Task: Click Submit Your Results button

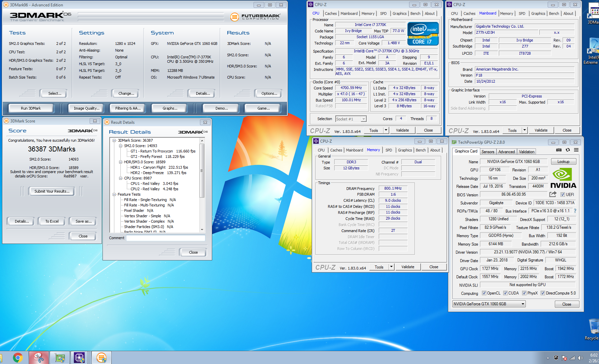Action: tap(52, 191)
